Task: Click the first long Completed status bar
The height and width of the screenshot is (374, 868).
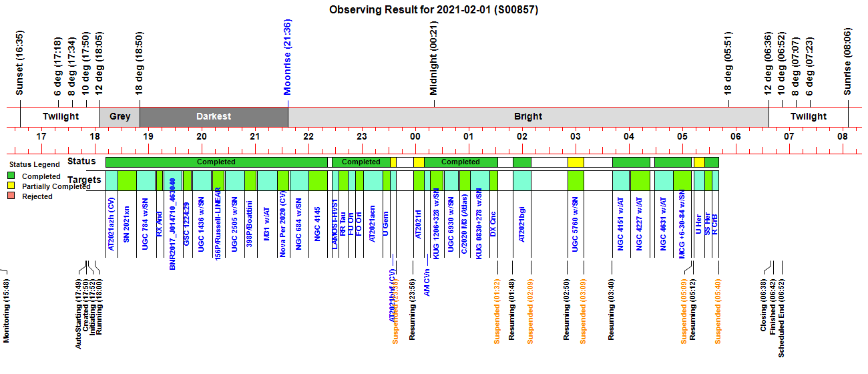Action: click(x=216, y=162)
